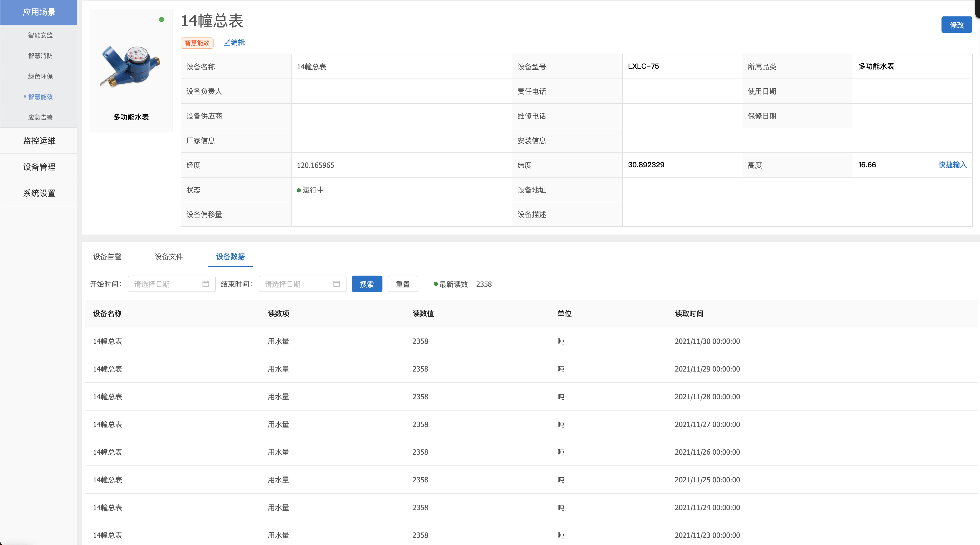Click the 重置 button

[402, 284]
